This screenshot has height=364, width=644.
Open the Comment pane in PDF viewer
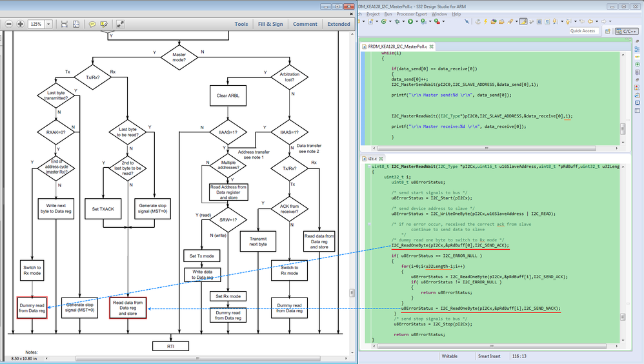(x=305, y=25)
